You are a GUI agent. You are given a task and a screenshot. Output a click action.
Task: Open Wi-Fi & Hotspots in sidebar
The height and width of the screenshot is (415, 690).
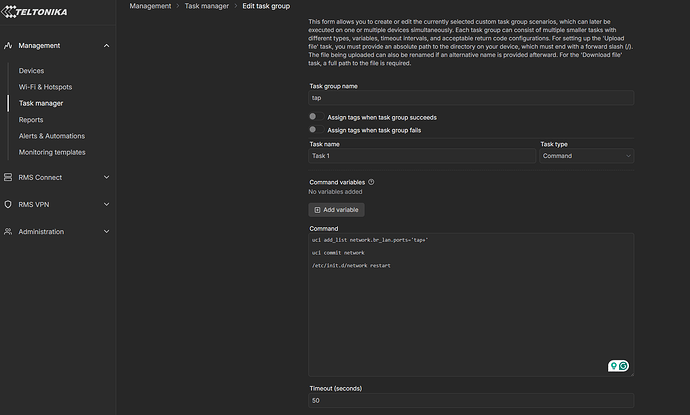45,87
